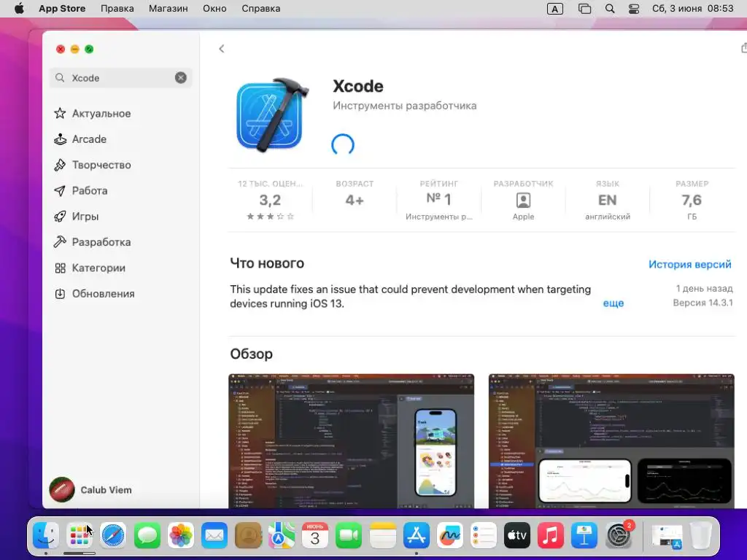Open История версий link

tap(690, 264)
